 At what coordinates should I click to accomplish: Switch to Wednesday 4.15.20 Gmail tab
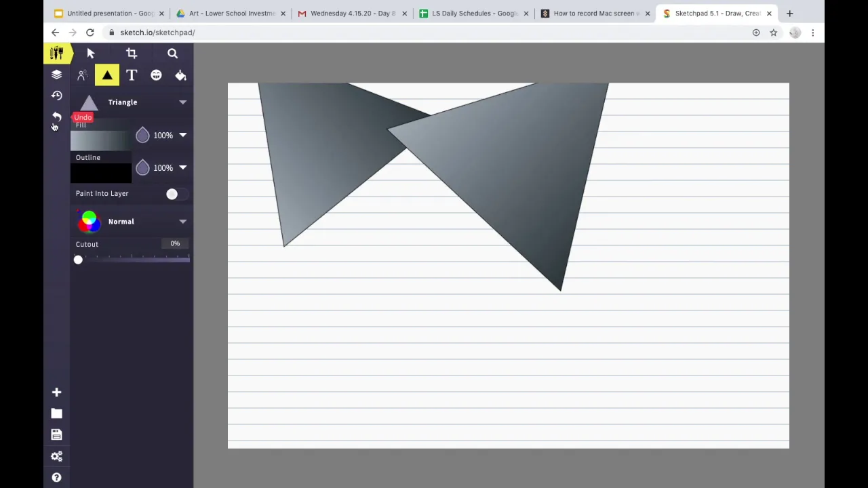pyautogui.click(x=353, y=14)
